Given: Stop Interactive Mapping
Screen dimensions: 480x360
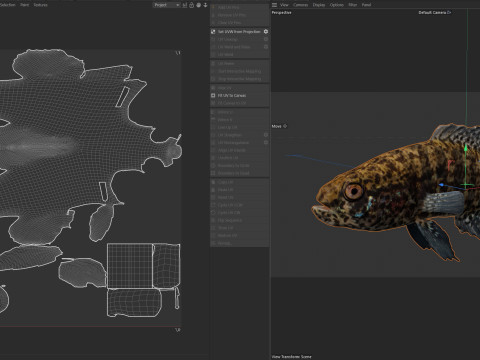Looking at the screenshot, I should pos(239,79).
